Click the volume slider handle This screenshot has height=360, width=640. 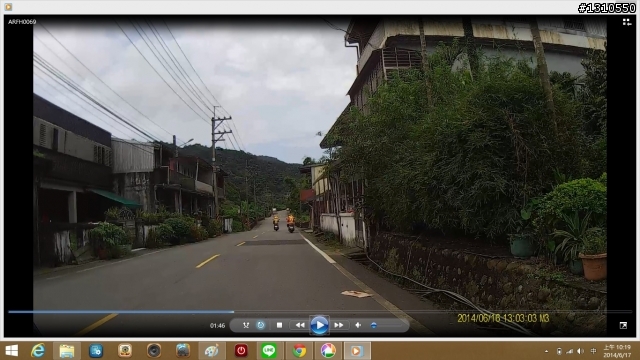point(373,325)
